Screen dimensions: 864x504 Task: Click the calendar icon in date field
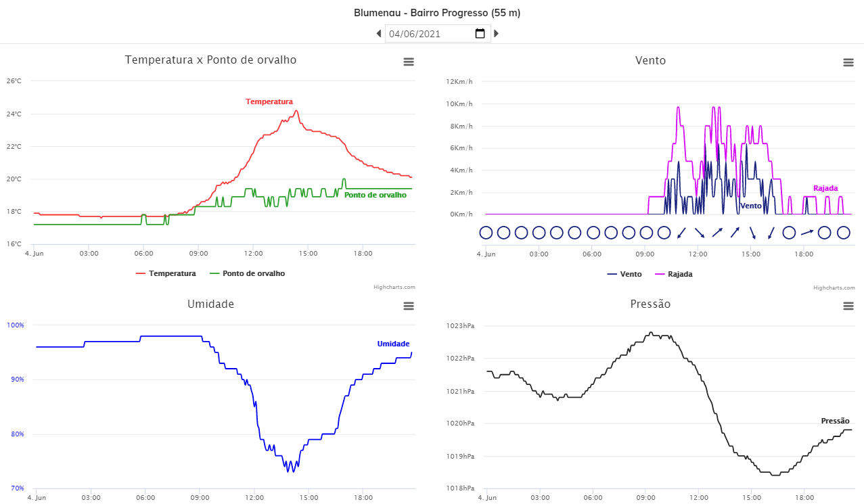pyautogui.click(x=480, y=33)
